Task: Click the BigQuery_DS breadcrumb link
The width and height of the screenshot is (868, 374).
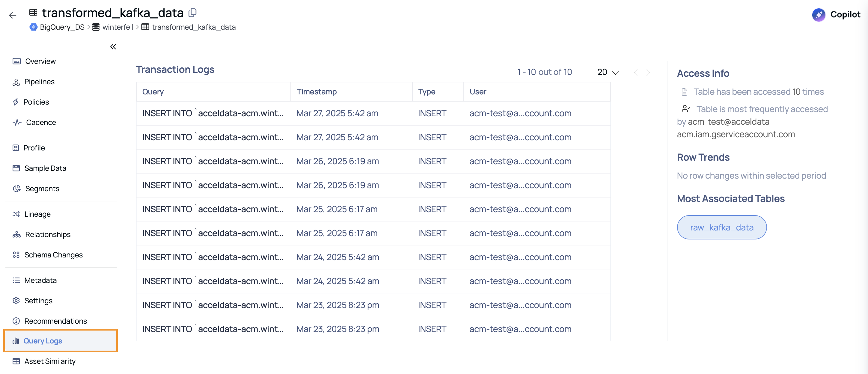Action: pyautogui.click(x=62, y=27)
